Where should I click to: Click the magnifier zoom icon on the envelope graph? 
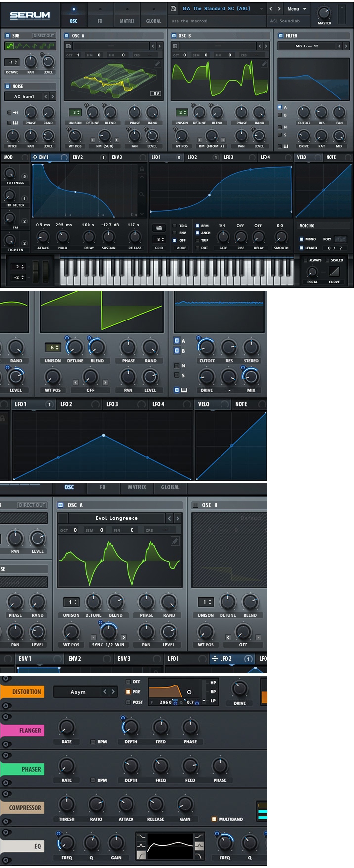click(x=142, y=194)
